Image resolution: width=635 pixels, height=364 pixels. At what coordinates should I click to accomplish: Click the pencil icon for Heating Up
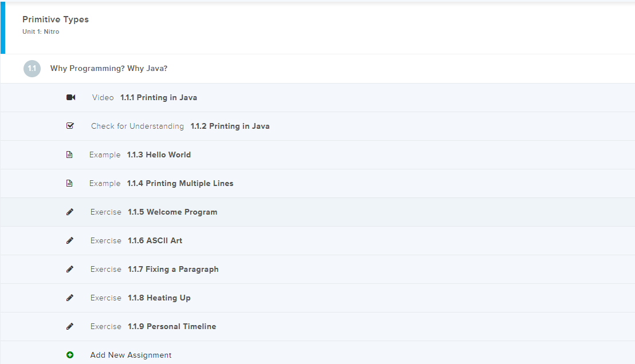70,298
